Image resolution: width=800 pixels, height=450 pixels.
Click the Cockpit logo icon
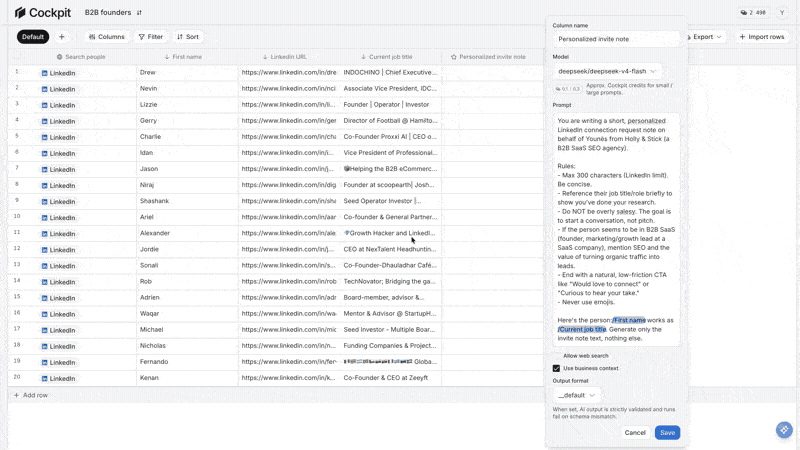point(20,12)
